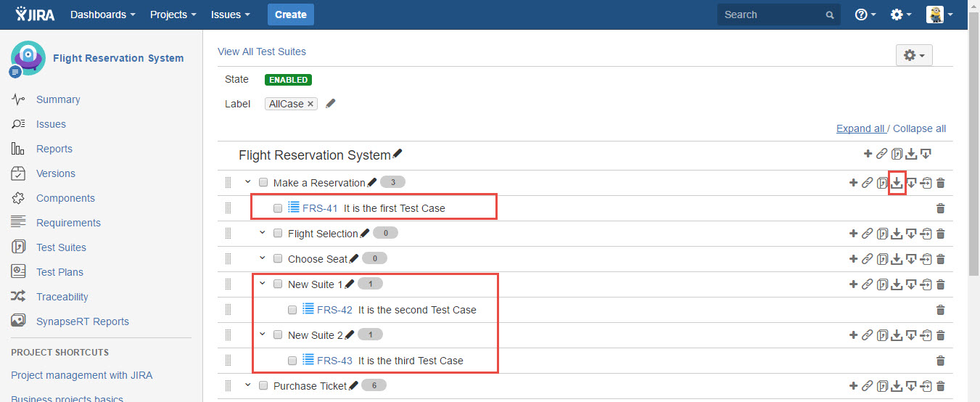Collapse the Make a Reservation suite chevron
The height and width of the screenshot is (402, 980).
248,183
